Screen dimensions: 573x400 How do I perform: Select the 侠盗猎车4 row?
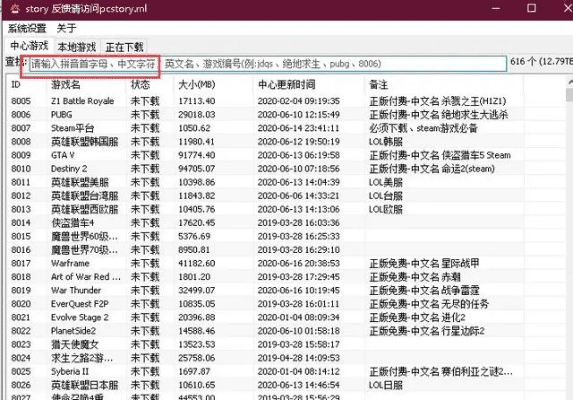tap(266, 223)
